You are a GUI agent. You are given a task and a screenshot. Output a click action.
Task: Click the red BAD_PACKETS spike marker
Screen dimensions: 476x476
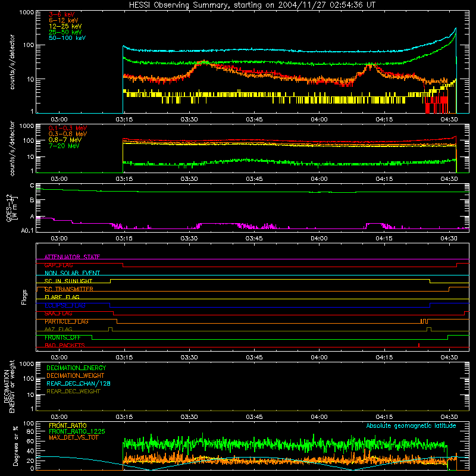pyautogui.click(x=419, y=345)
